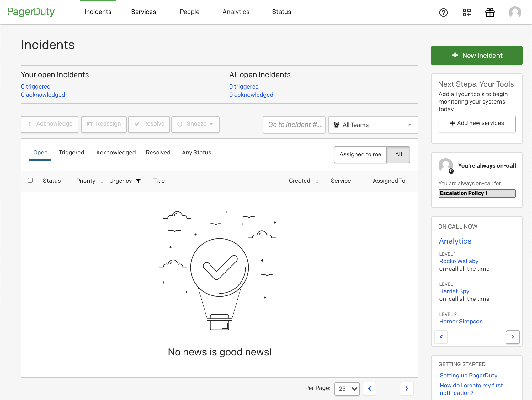Open your 0 triggered incidents link
The width and height of the screenshot is (532, 400).
[36, 87]
